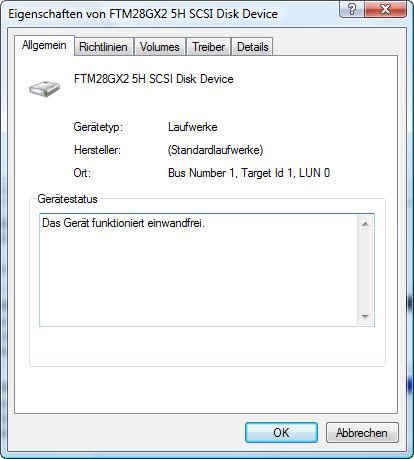Screen dimensions: 414x459
Task: Switch to the Allgemein tab
Action: [x=44, y=45]
